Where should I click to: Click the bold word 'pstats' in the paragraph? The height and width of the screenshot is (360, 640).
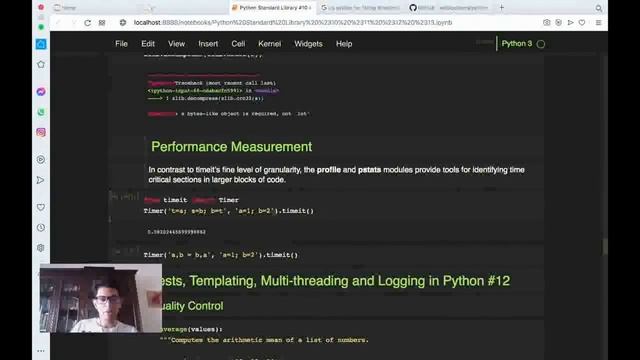(369, 170)
